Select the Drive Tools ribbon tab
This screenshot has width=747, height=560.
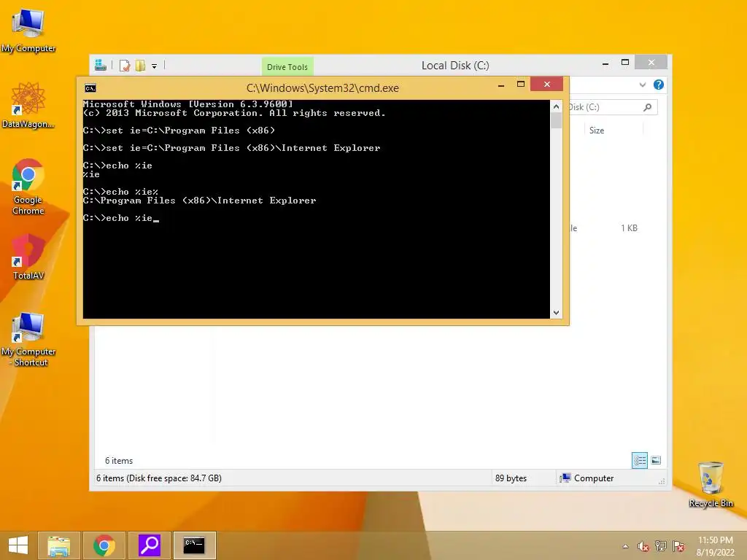[287, 66]
